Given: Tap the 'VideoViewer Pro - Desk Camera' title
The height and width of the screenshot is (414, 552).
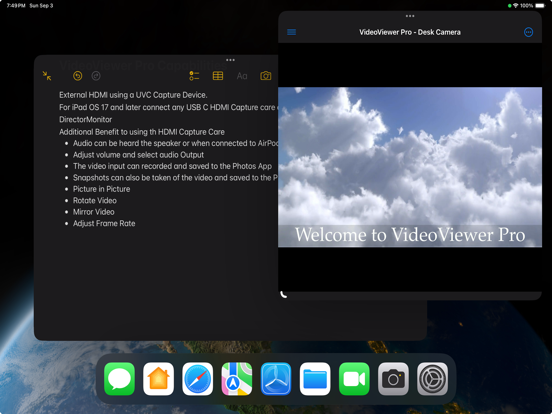Looking at the screenshot, I should click(x=410, y=32).
